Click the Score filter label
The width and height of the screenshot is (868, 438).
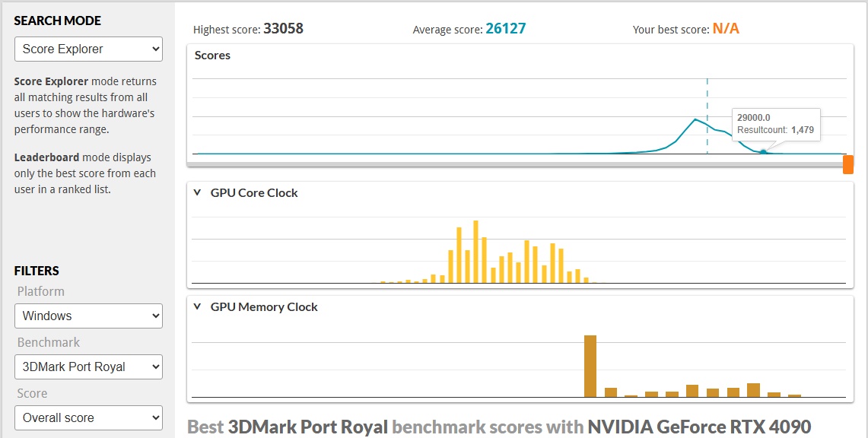point(31,393)
